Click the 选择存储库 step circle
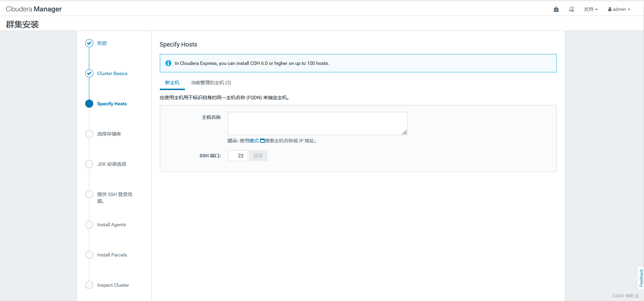This screenshot has height=301, width=644. pyautogui.click(x=89, y=134)
